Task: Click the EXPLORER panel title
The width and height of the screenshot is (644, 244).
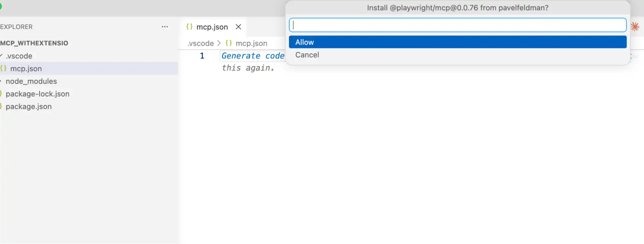Action: pyautogui.click(x=16, y=27)
